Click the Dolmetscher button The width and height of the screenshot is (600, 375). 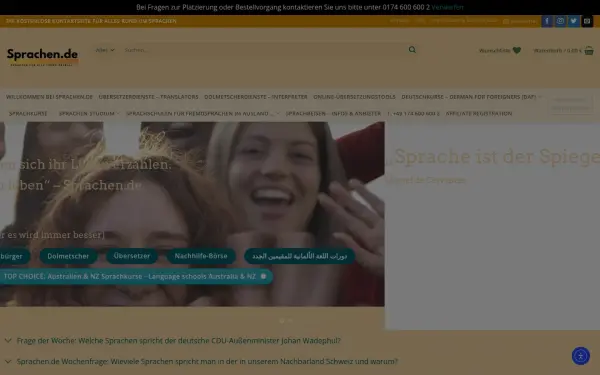coord(68,256)
